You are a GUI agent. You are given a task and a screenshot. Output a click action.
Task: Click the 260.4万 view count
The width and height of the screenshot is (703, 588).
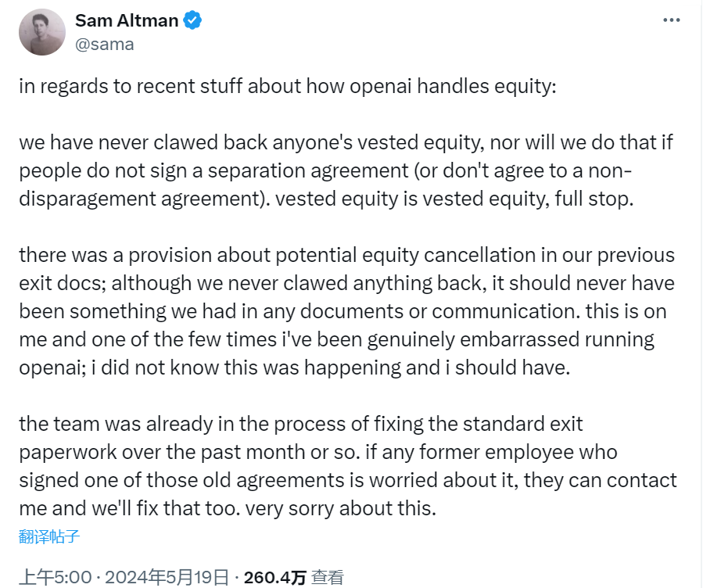pyautogui.click(x=274, y=577)
